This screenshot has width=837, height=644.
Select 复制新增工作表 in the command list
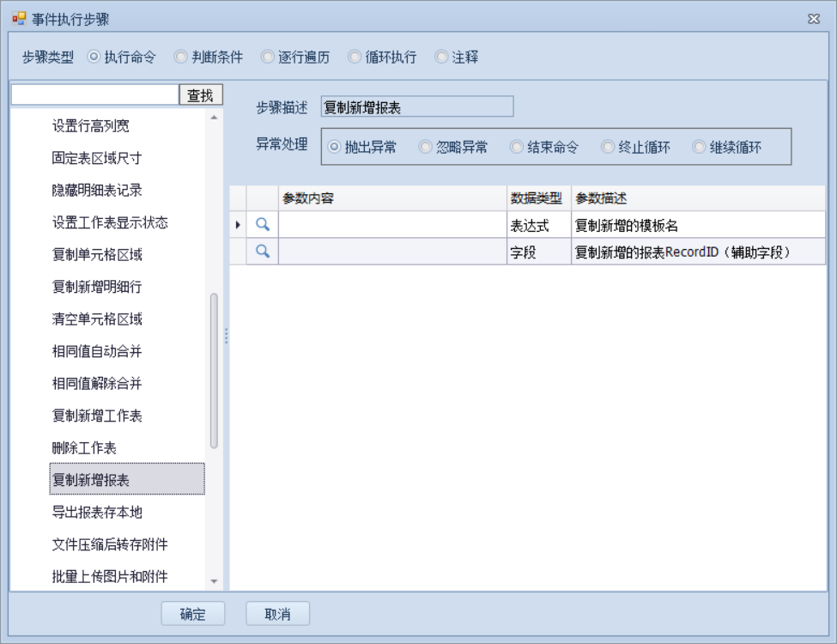[97, 416]
